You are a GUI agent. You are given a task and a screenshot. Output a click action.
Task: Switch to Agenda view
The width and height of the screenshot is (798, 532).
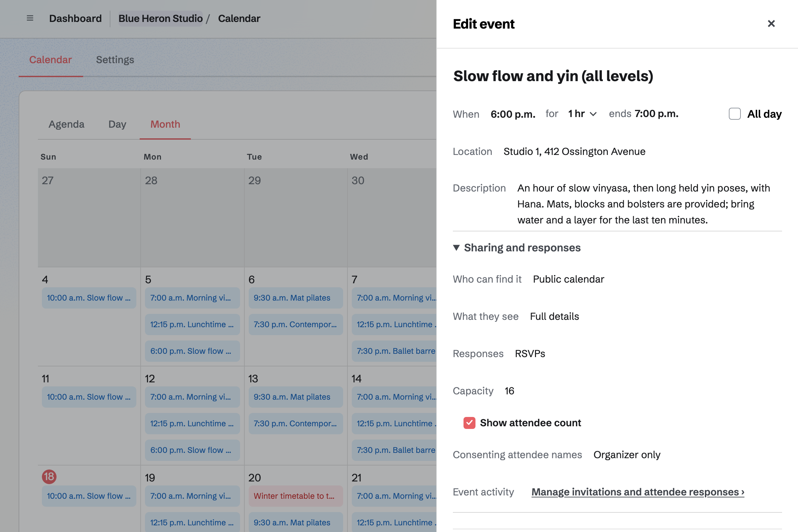pos(66,124)
